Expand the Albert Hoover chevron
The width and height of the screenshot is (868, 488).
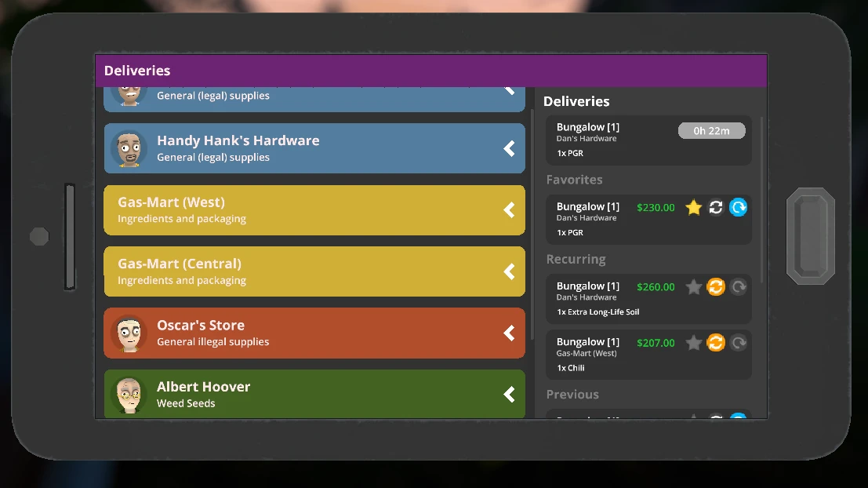510,395
